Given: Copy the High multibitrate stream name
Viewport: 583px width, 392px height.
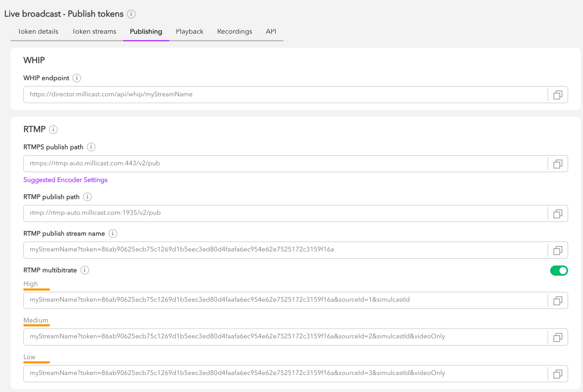Looking at the screenshot, I should tap(557, 300).
